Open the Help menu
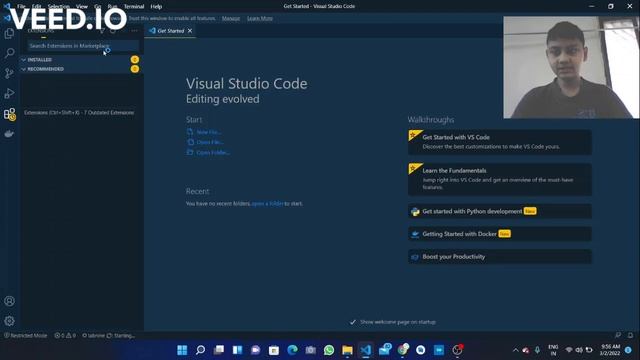 156,7
